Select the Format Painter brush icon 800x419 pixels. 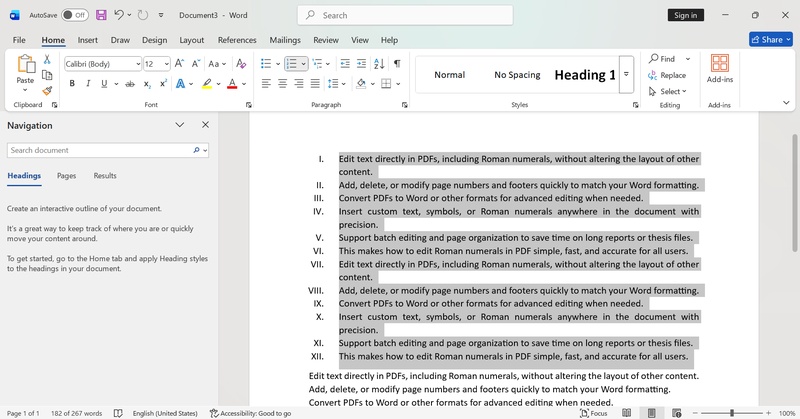pyautogui.click(x=47, y=91)
